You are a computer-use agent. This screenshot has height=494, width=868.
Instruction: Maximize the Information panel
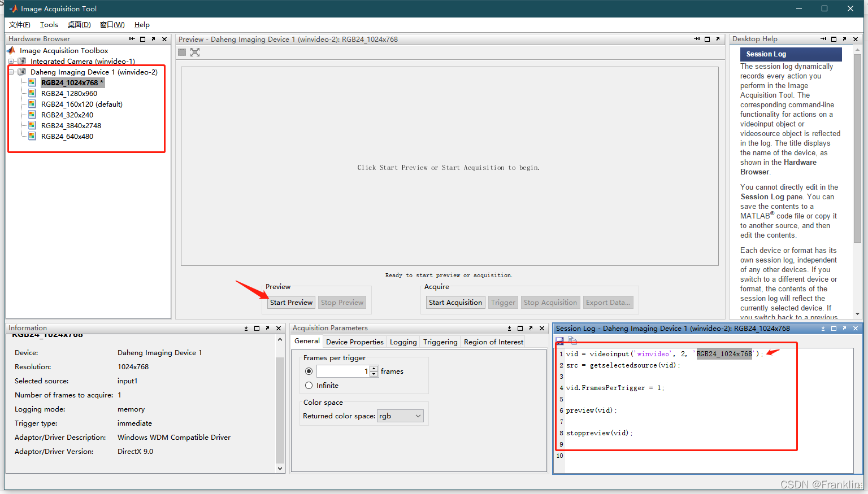(x=257, y=328)
